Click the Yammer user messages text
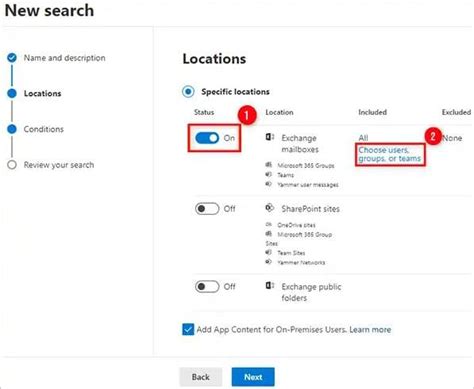Screen dimensions: 474x389 click(x=308, y=185)
